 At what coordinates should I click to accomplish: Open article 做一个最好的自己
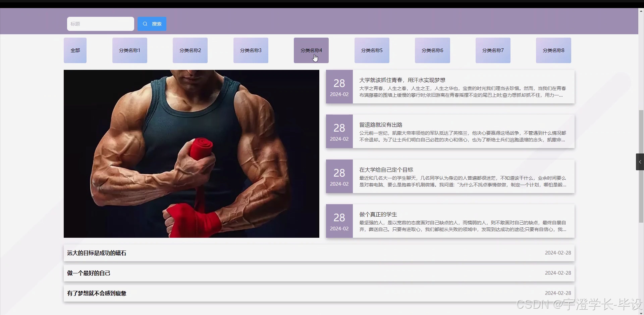point(88,273)
